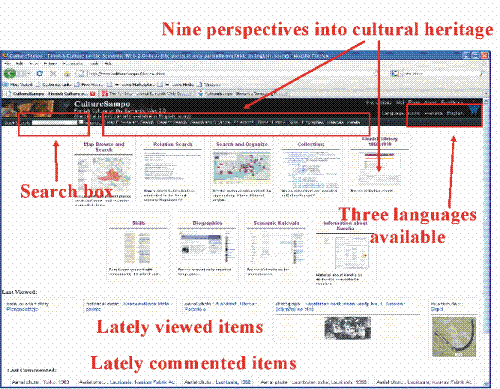The height and width of the screenshot is (389, 500).
Task: Click the search button next to page search box
Action: 81,122
